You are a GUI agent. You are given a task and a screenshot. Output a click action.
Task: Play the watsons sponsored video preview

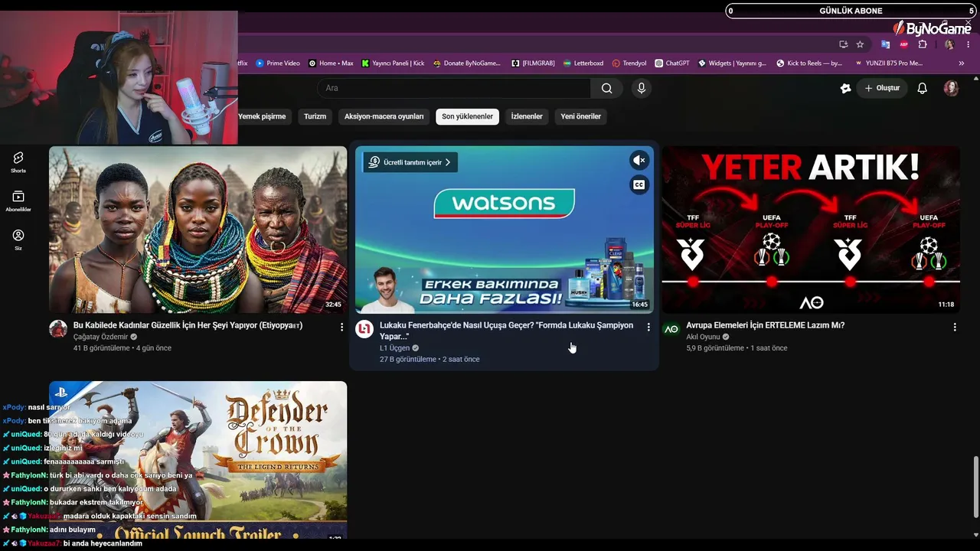click(x=505, y=230)
